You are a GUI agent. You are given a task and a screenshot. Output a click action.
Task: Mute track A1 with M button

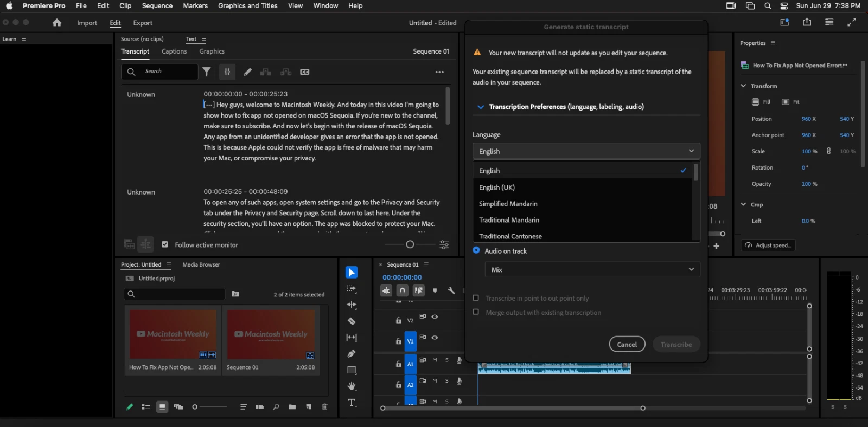[435, 360]
